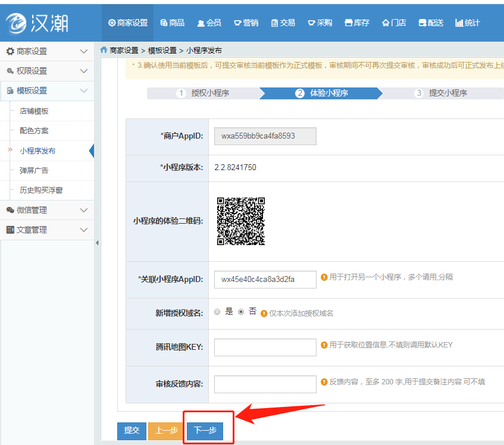
Task: Click the 门店 house icon
Action: tap(386, 23)
